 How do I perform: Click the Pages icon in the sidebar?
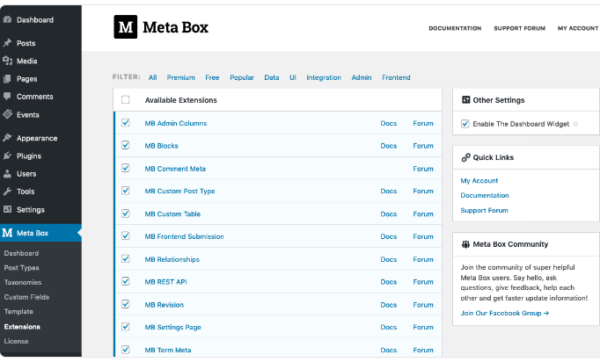(x=7, y=79)
